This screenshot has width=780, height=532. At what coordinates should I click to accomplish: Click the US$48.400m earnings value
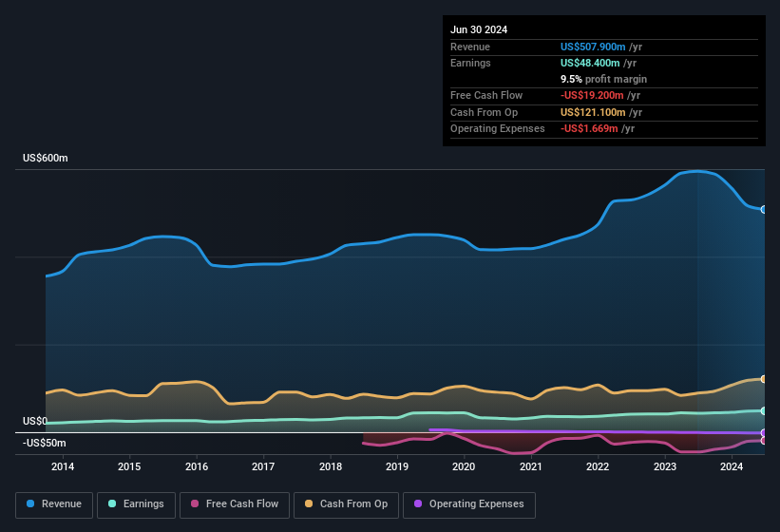tap(590, 63)
